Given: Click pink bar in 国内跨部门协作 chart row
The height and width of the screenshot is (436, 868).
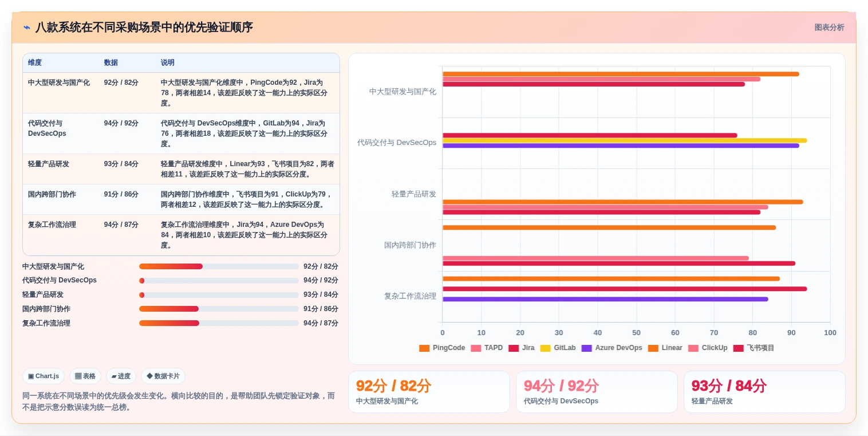Looking at the screenshot, I should click(x=595, y=258).
